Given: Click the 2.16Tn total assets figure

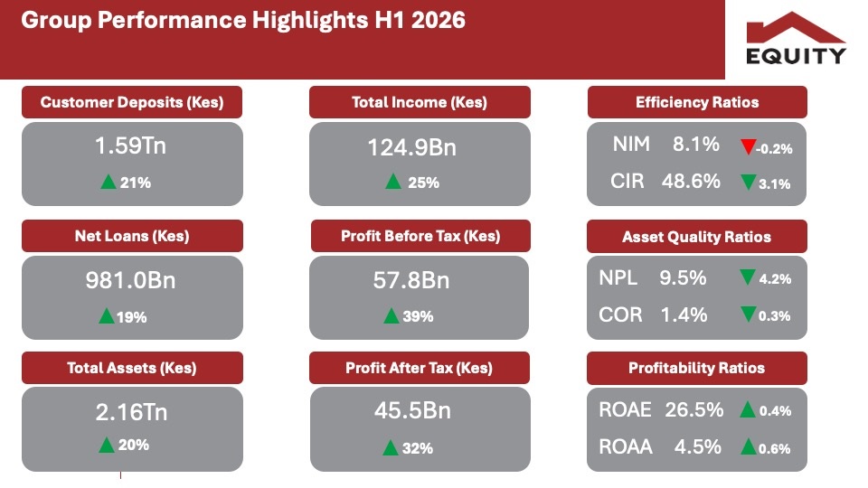Looking at the screenshot, I should point(131,412).
